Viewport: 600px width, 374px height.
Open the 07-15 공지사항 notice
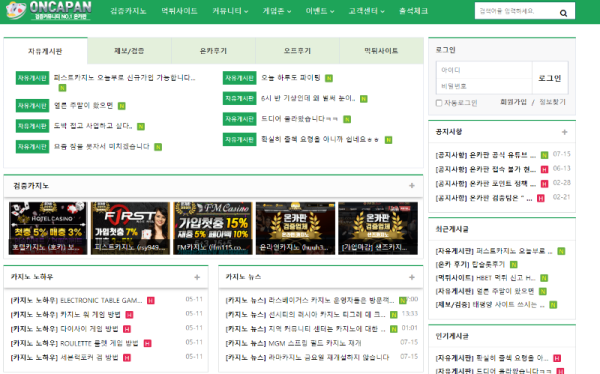click(x=486, y=155)
